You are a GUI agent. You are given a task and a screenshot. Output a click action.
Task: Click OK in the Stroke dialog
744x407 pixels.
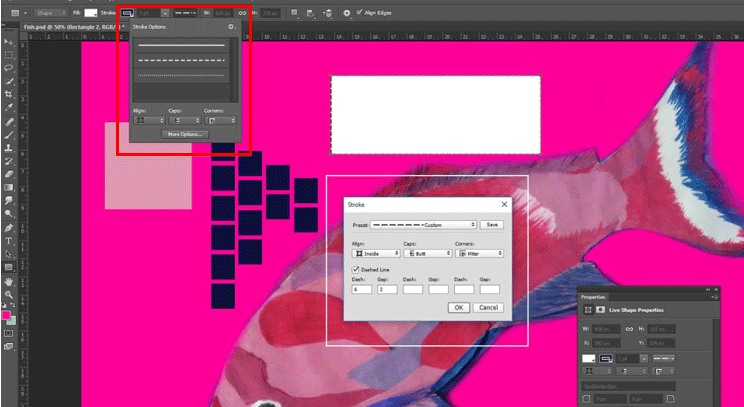tap(459, 307)
